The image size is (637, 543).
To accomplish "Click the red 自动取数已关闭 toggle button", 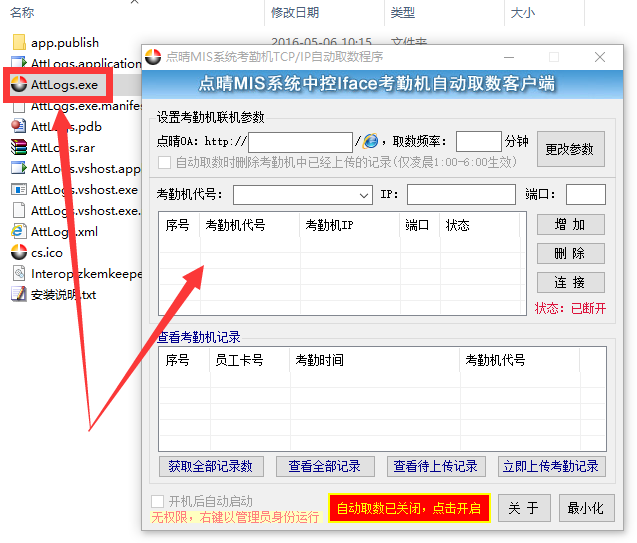I will [x=408, y=508].
